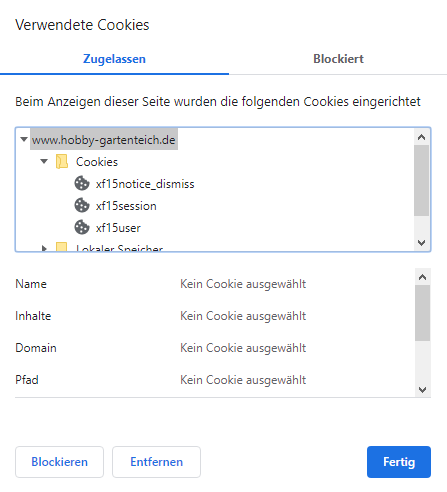Click details pane scrollbar down arrow
The width and height of the screenshot is (447, 492).
(x=423, y=389)
